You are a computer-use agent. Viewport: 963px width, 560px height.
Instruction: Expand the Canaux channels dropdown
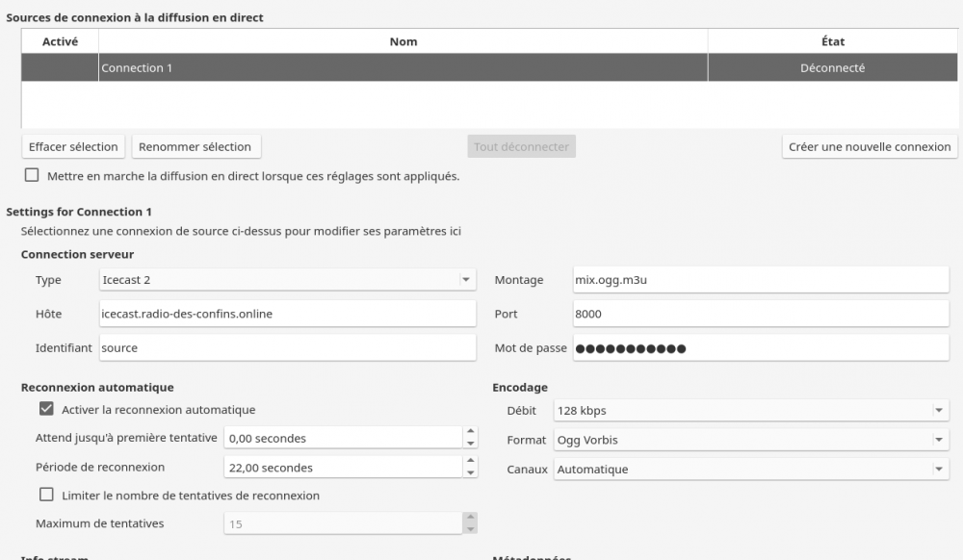pos(751,470)
